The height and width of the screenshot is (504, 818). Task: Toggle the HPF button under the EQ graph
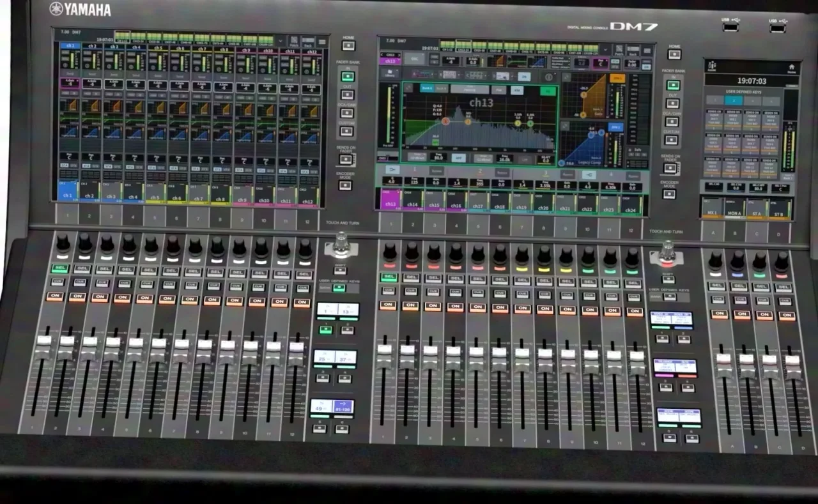[x=459, y=158]
